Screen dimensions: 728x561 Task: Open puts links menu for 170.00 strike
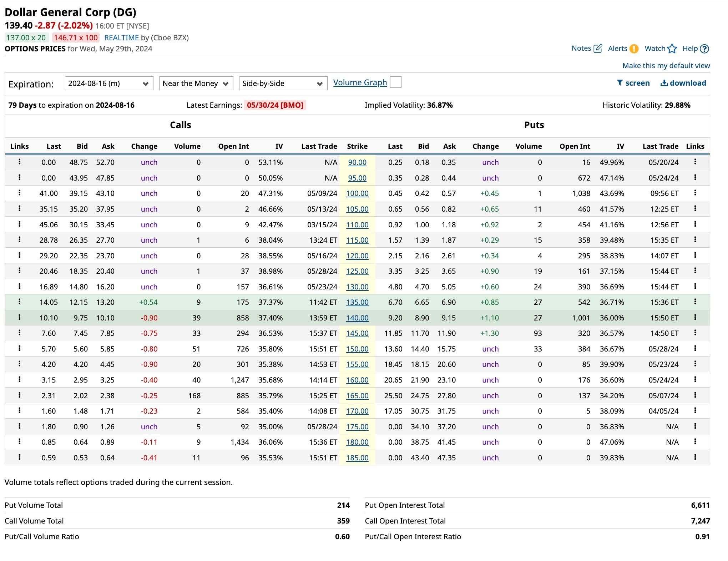pyautogui.click(x=695, y=410)
